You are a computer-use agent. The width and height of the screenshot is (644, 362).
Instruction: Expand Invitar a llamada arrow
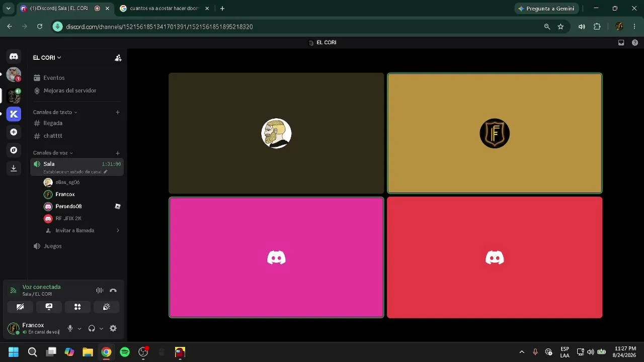pyautogui.click(x=118, y=231)
